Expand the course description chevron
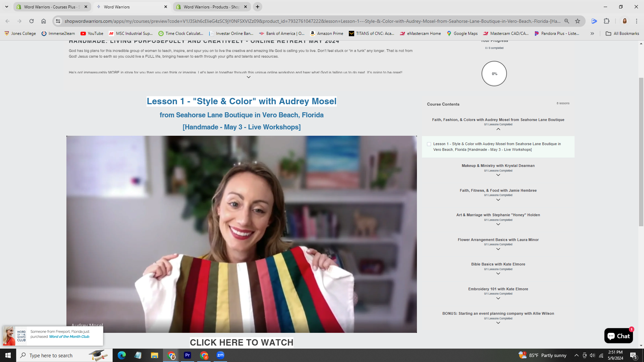 249,77
